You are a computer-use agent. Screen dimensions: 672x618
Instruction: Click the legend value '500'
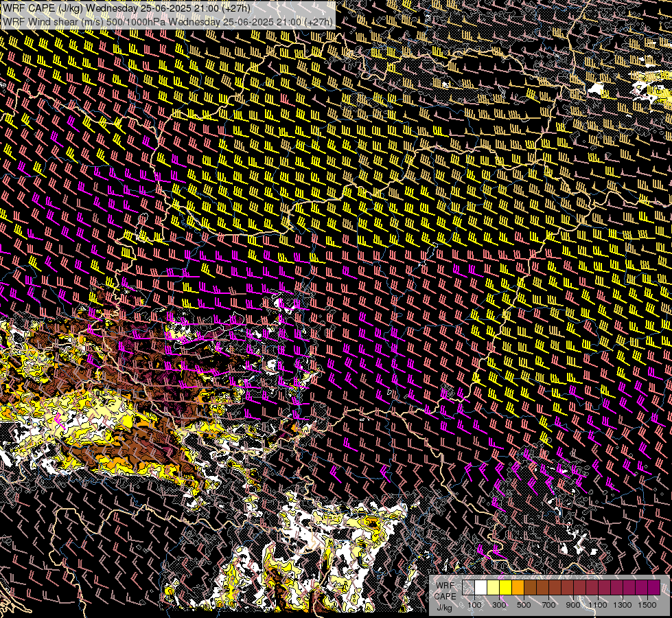(524, 605)
